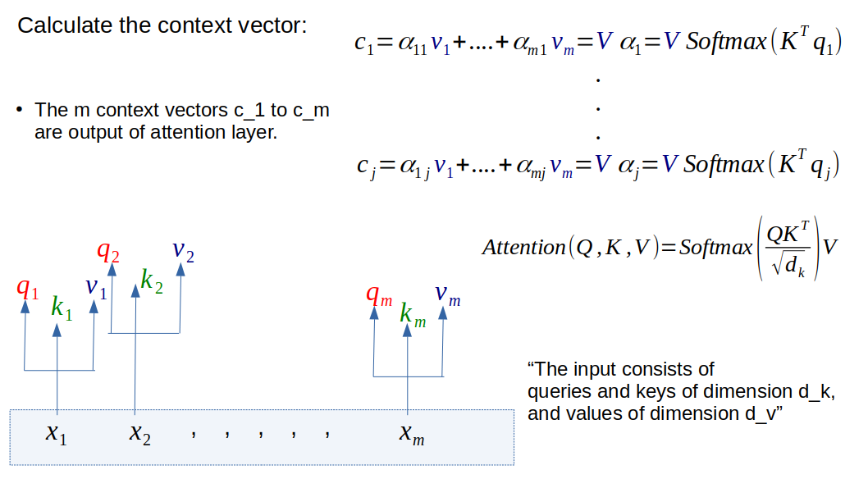Image resolution: width=868 pixels, height=488 pixels.
Task: Select the blue v2 value label
Action: tap(182, 250)
